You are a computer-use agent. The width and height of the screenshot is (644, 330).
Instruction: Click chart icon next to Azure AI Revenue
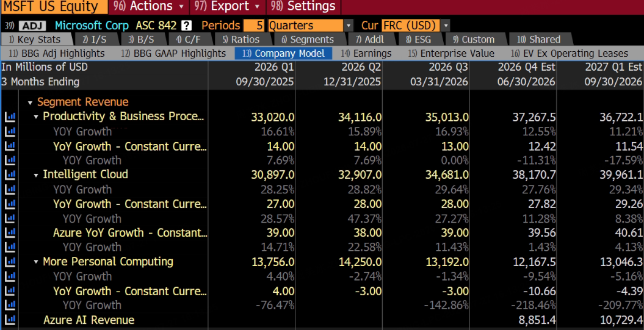10,320
